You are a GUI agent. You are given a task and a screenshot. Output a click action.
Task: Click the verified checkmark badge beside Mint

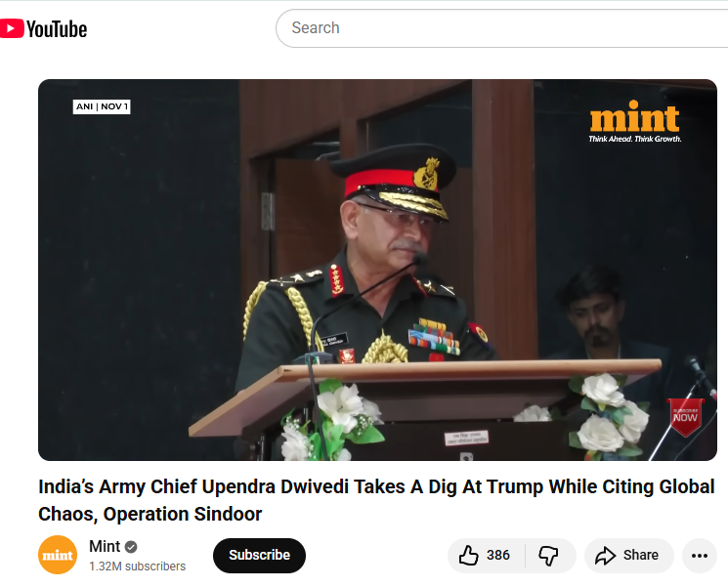[x=131, y=547]
